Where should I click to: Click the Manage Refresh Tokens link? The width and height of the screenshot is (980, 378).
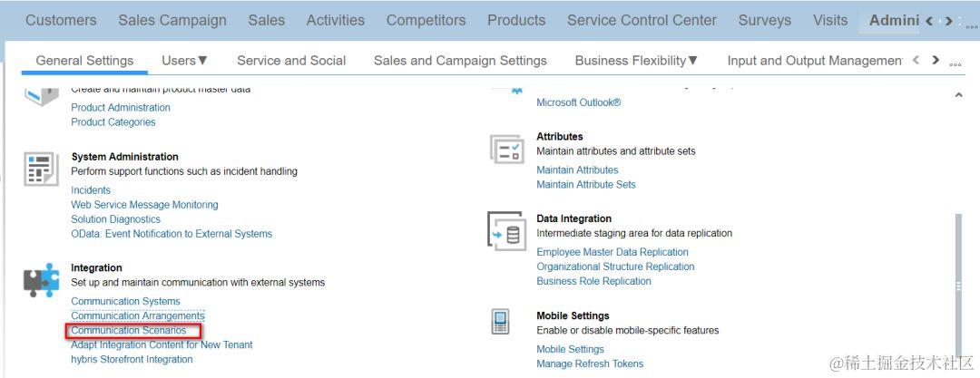590,363
